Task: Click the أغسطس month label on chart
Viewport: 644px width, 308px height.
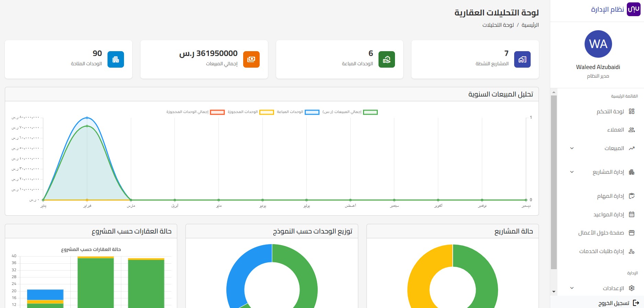Action: [350, 206]
